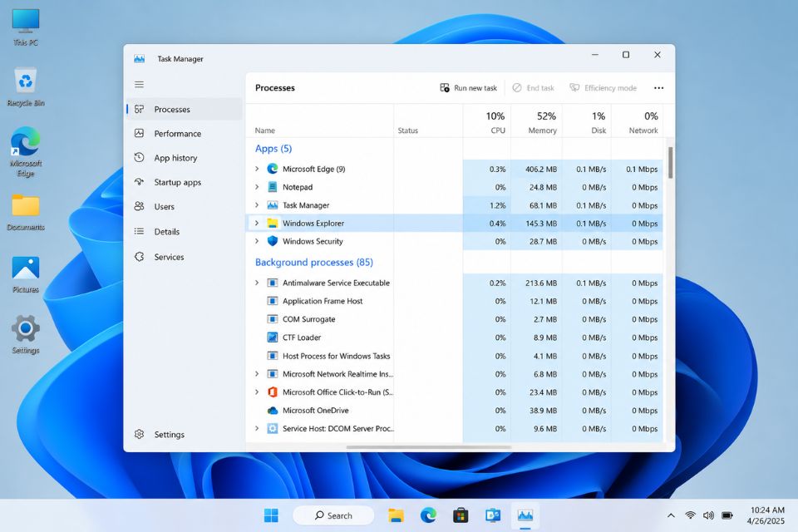Go to the Users page

pyautogui.click(x=185, y=207)
